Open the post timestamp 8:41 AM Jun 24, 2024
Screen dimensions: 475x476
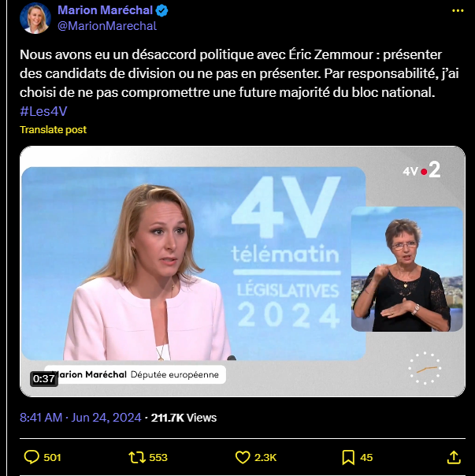coord(80,418)
